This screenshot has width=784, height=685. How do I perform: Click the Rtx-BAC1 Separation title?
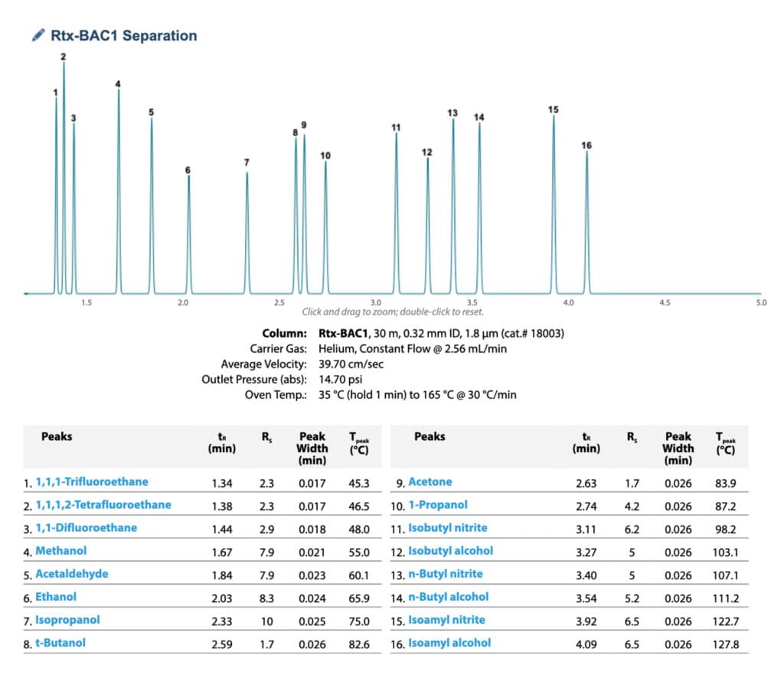point(123,36)
